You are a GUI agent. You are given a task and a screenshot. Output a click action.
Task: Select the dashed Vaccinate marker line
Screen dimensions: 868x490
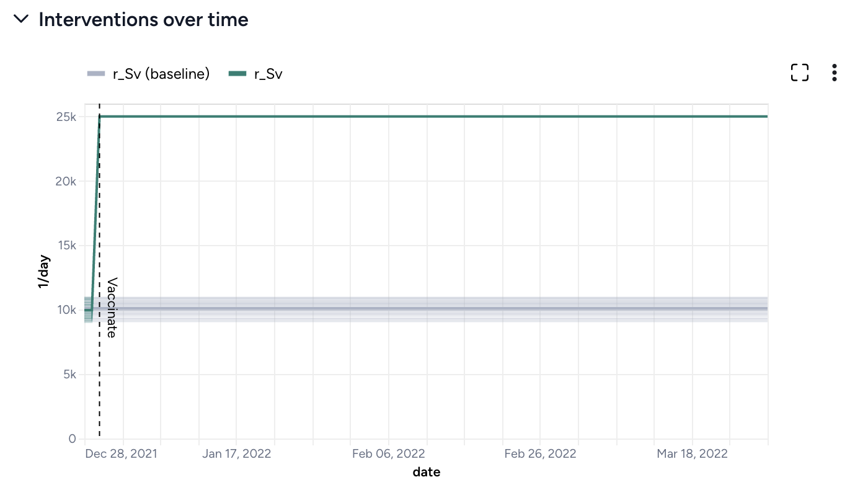[99, 385]
